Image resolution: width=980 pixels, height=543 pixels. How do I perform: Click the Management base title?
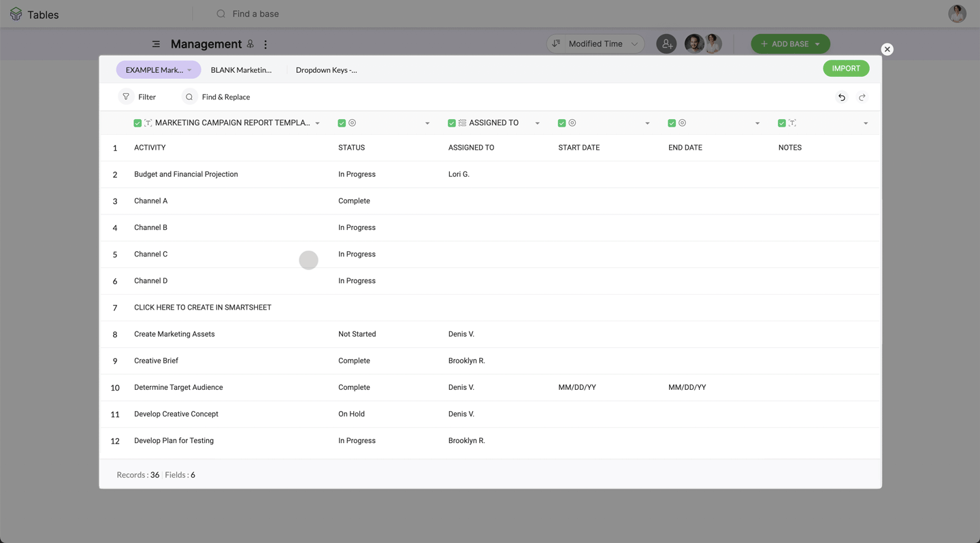tap(206, 44)
